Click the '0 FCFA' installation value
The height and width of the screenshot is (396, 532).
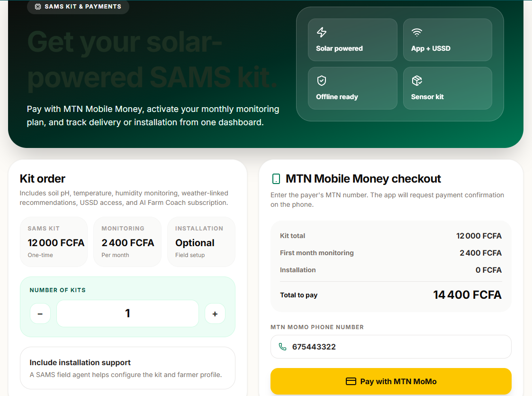[x=488, y=270]
